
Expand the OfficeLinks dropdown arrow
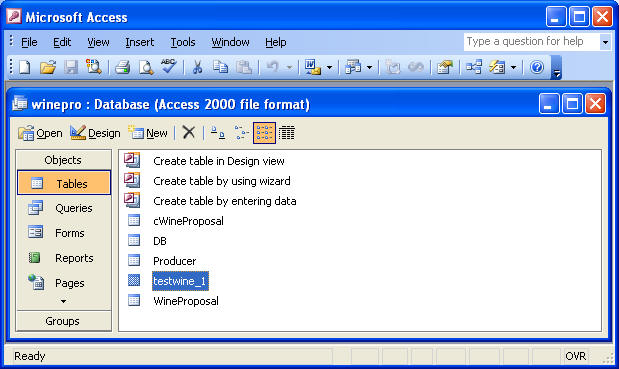point(329,67)
